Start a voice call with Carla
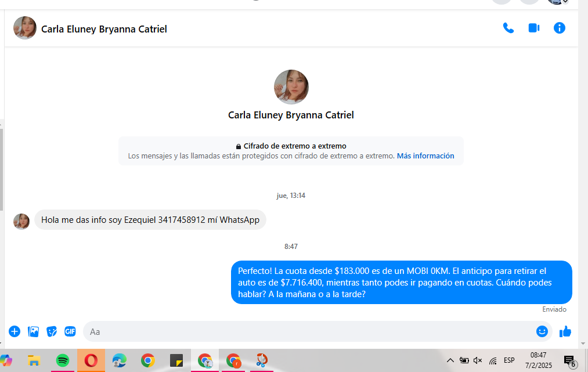 (x=508, y=28)
